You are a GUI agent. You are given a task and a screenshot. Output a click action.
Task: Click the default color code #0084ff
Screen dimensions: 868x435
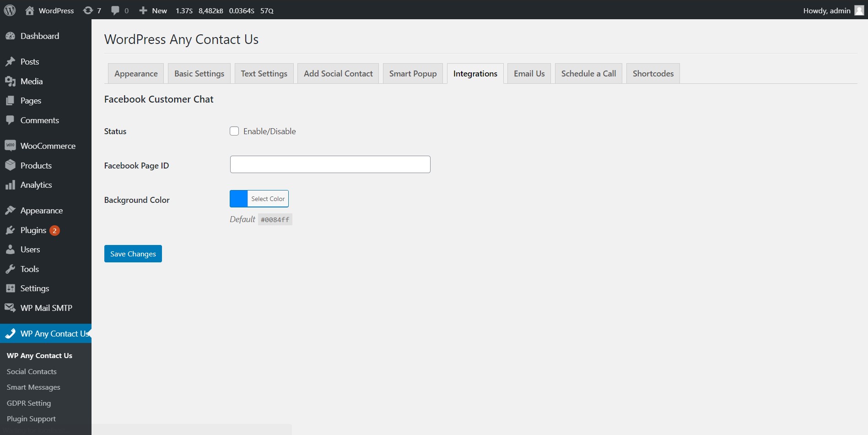pos(275,220)
